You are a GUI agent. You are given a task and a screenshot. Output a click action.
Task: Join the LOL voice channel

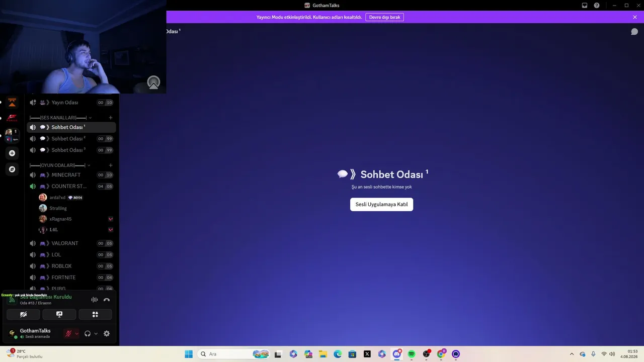click(71, 255)
